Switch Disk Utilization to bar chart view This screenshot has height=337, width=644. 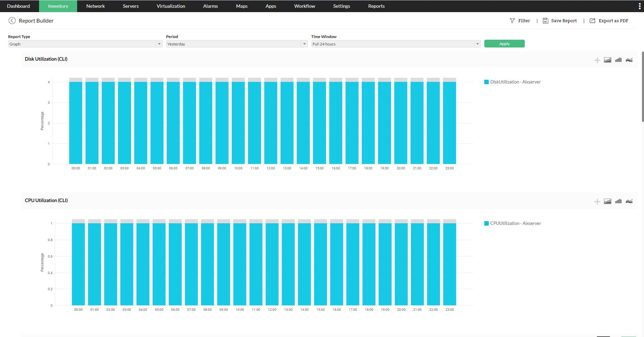coord(618,60)
